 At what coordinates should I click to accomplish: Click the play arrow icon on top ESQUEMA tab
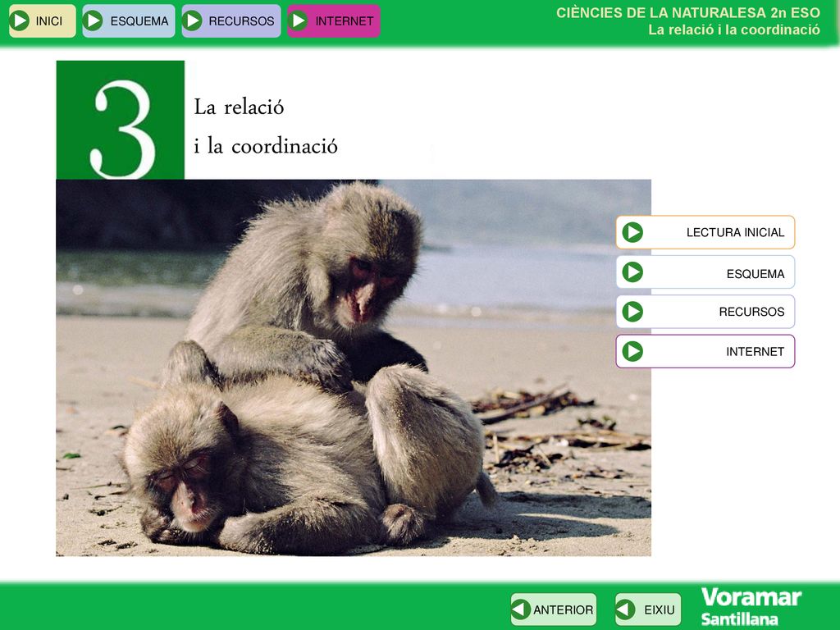click(94, 21)
